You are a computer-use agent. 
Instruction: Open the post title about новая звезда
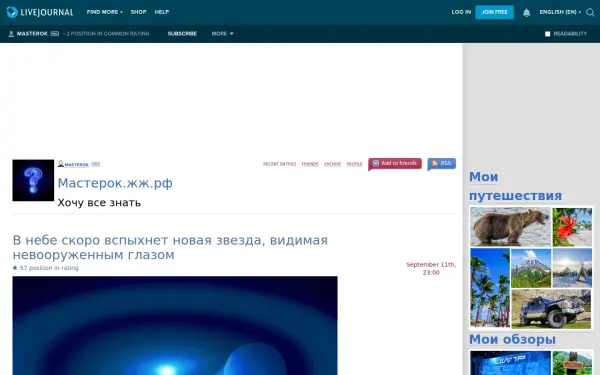170,247
